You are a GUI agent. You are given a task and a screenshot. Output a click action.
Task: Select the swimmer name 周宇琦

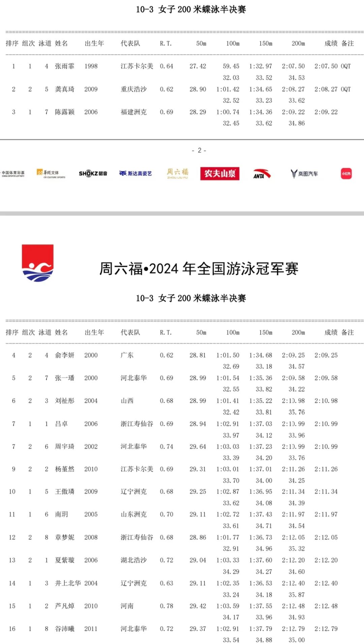[x=65, y=446]
